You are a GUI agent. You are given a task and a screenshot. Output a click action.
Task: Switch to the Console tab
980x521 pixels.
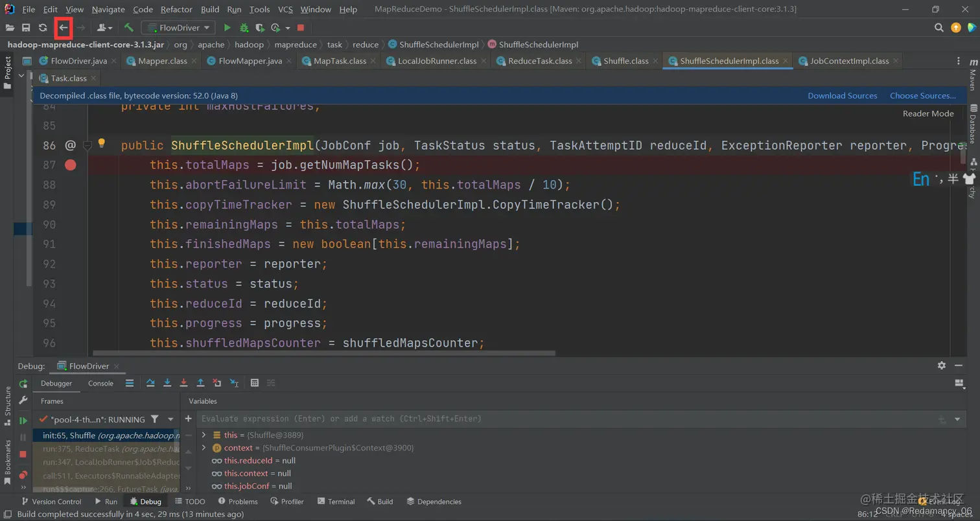coord(100,383)
